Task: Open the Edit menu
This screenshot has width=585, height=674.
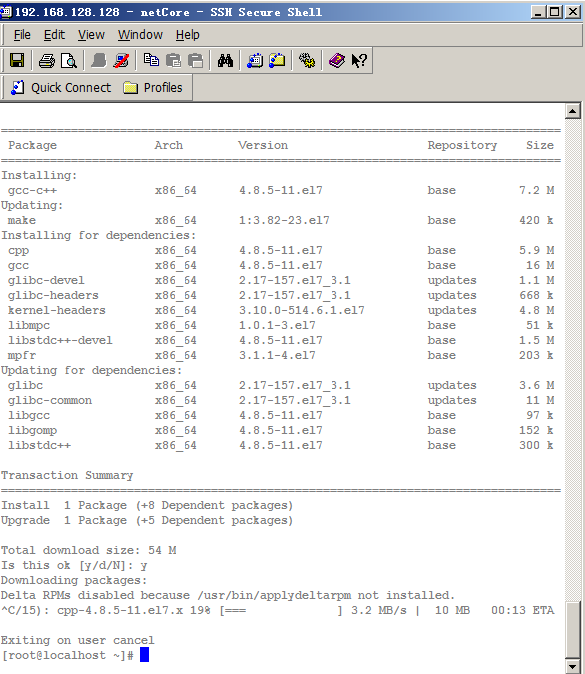Action: pyautogui.click(x=54, y=35)
